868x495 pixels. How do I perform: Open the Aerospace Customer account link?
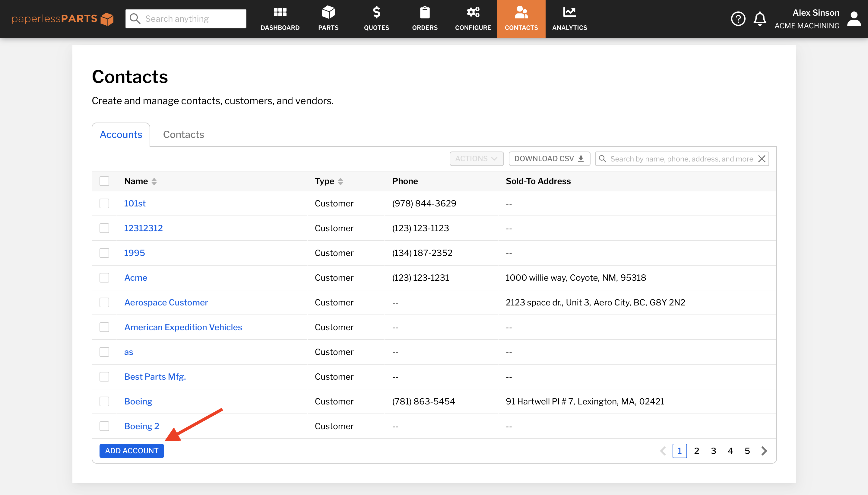coord(166,302)
